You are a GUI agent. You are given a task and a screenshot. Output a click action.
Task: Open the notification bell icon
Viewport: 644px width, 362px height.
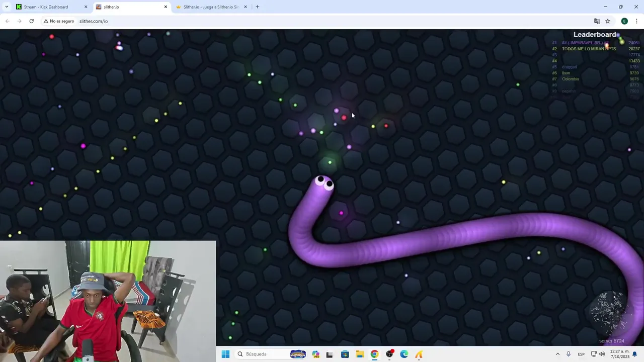tap(635, 354)
